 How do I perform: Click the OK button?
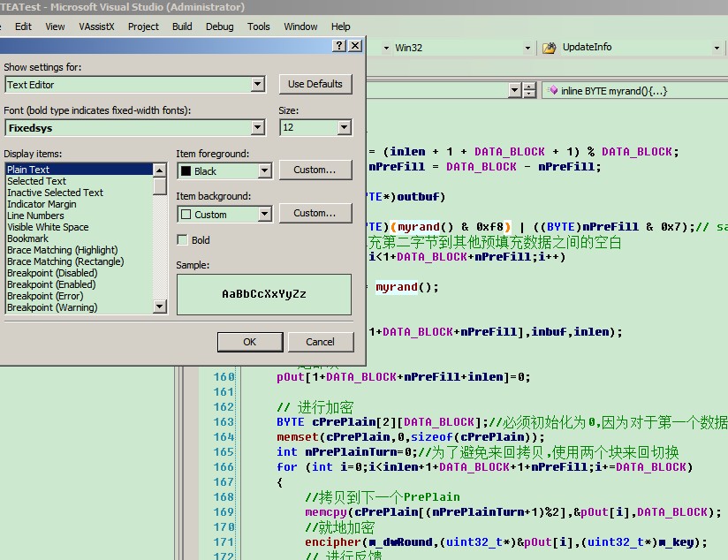click(250, 342)
